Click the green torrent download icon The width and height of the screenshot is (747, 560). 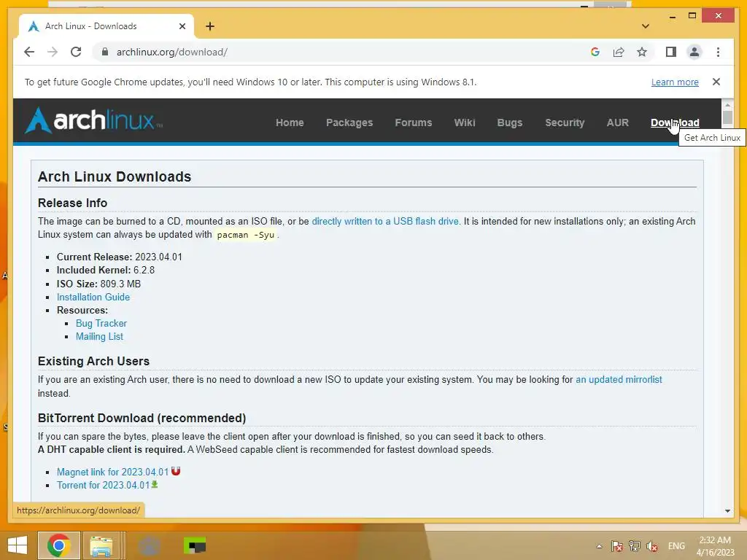(x=155, y=484)
